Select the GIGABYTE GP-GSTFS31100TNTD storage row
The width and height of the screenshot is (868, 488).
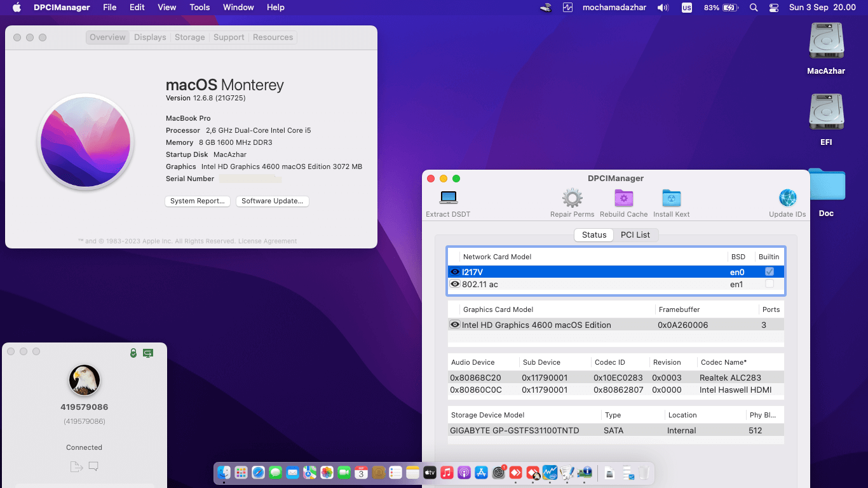pos(616,430)
